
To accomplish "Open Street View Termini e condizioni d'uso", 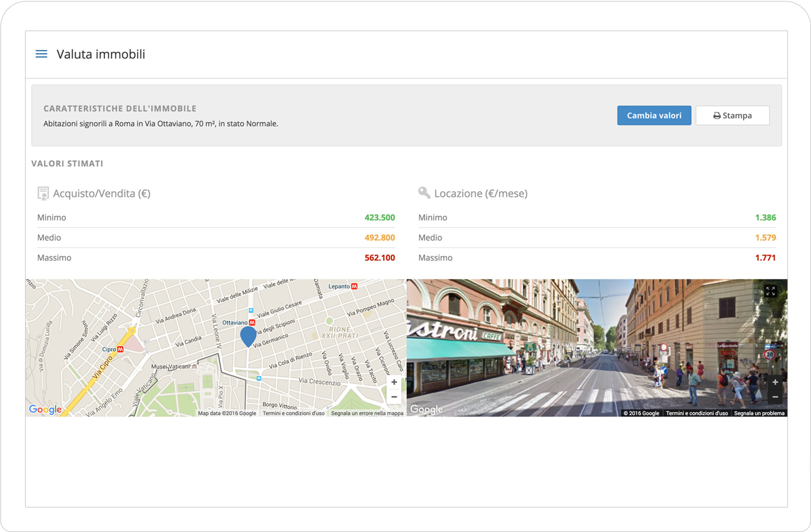I will 697,413.
